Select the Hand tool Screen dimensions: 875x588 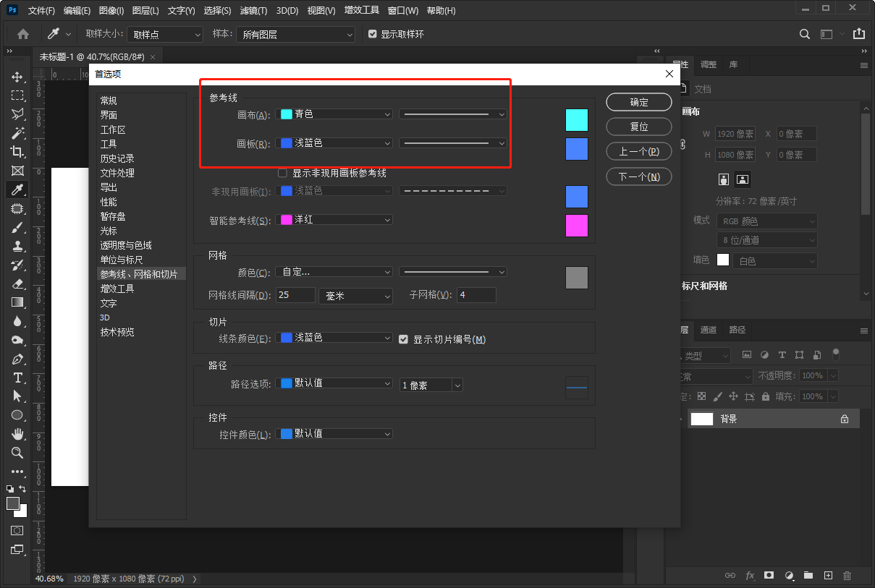pyautogui.click(x=17, y=434)
